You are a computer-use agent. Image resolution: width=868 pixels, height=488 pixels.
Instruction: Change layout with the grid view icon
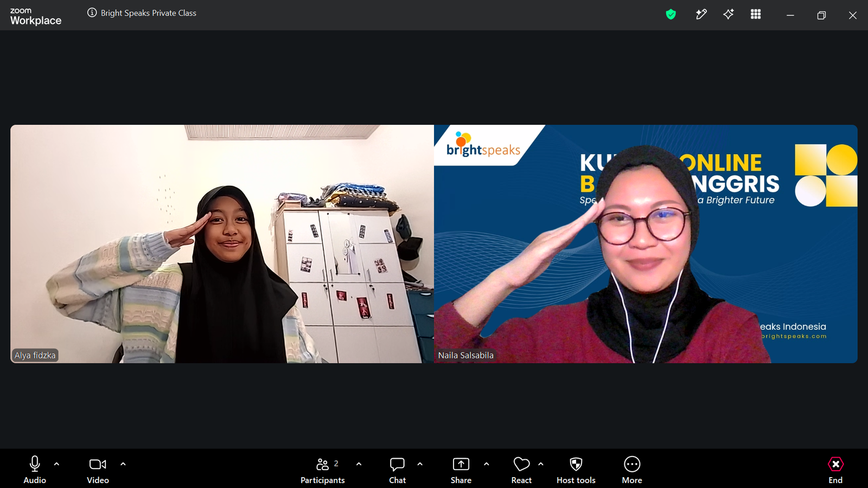(x=756, y=14)
